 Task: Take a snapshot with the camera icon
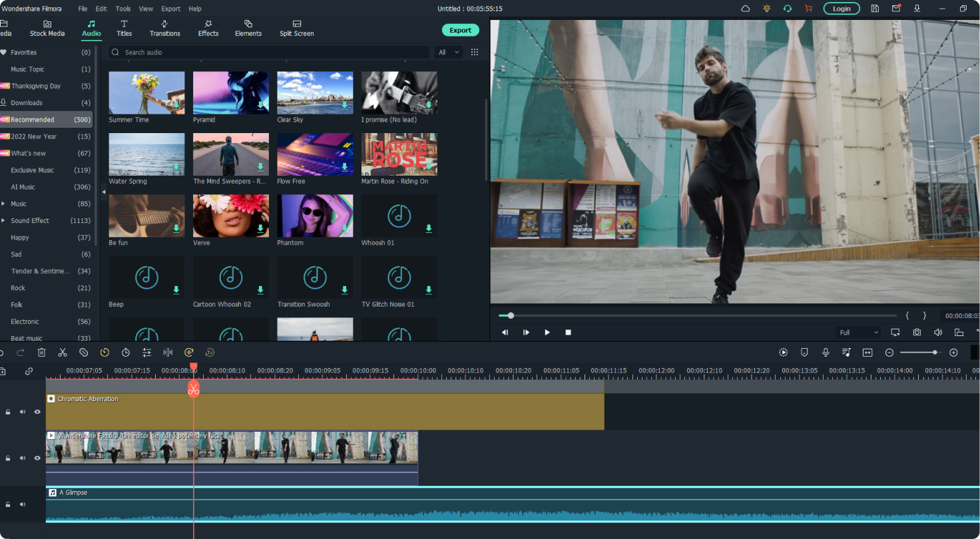tap(917, 332)
